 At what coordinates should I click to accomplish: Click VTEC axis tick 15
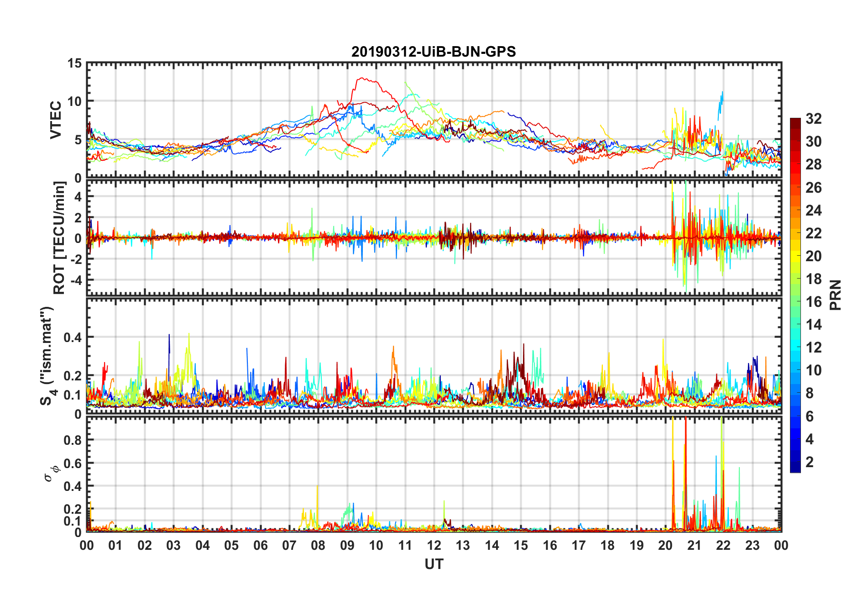coord(75,63)
